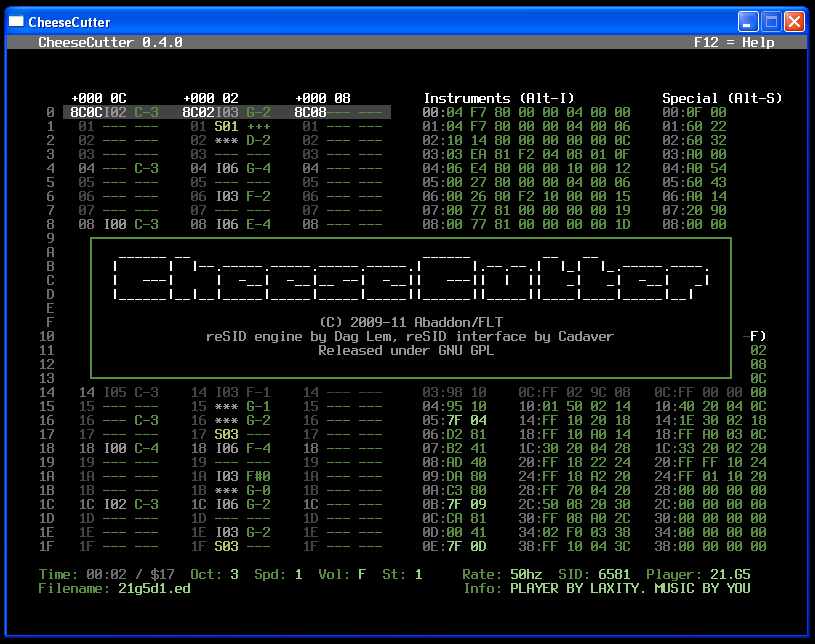Click the 'CheeseCutter 0.4.0' version label
Screen dimensions: 815x644
pyautogui.click(x=110, y=42)
